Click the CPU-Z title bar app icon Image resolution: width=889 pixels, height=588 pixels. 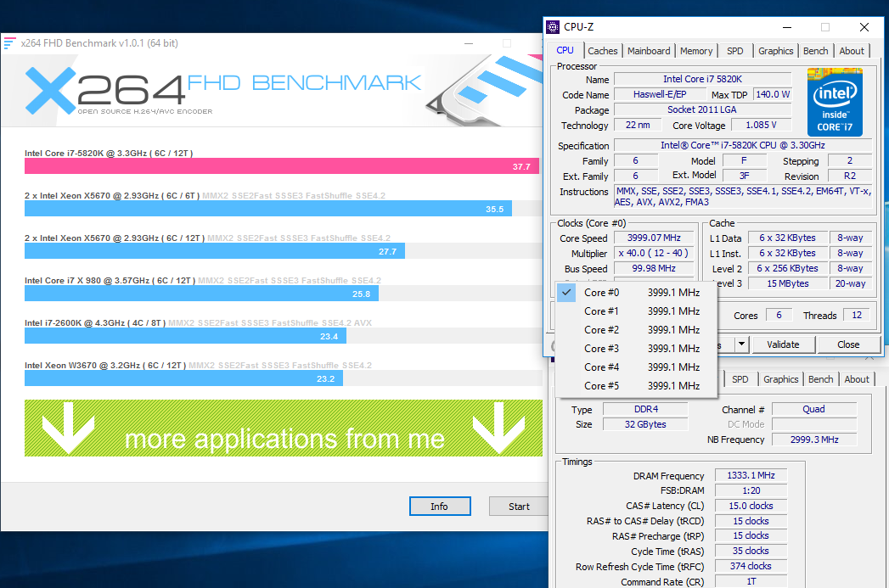(553, 26)
